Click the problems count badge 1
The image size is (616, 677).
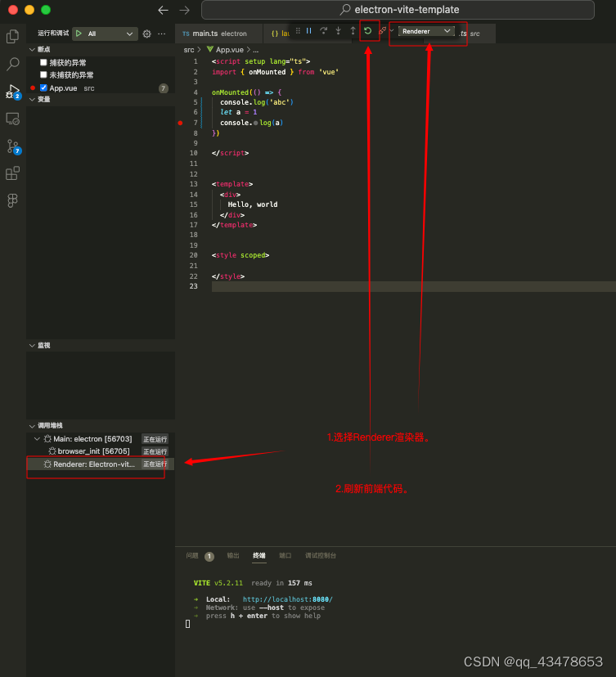(209, 556)
